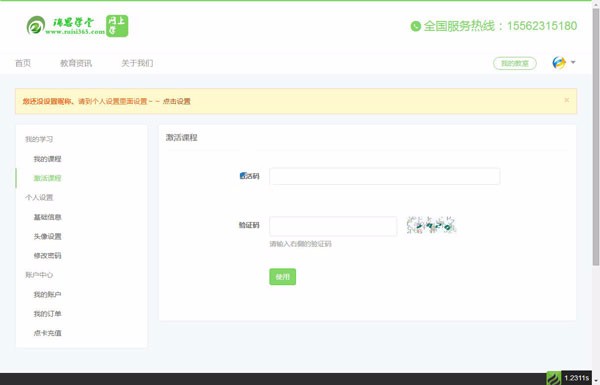Click the 网上学 green badge icon

click(117, 26)
